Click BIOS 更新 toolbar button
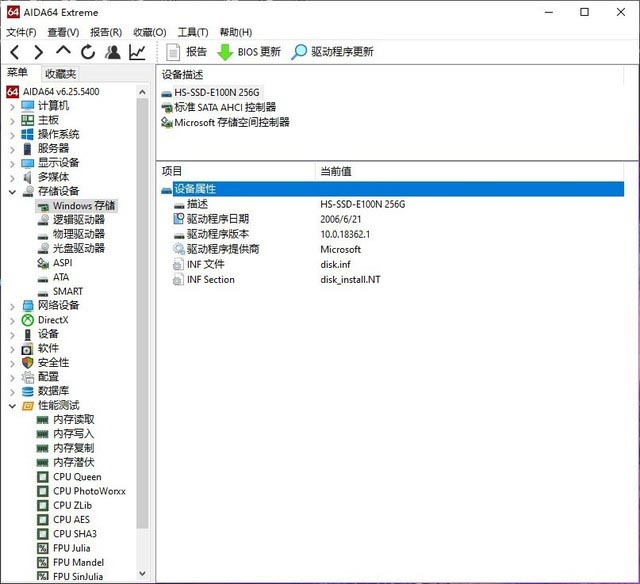 [249, 52]
